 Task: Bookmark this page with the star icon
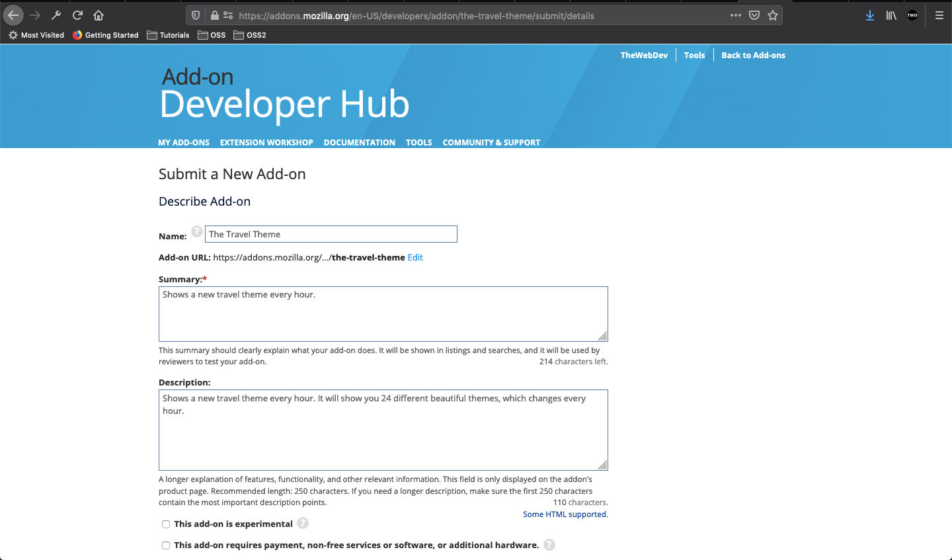(x=773, y=15)
